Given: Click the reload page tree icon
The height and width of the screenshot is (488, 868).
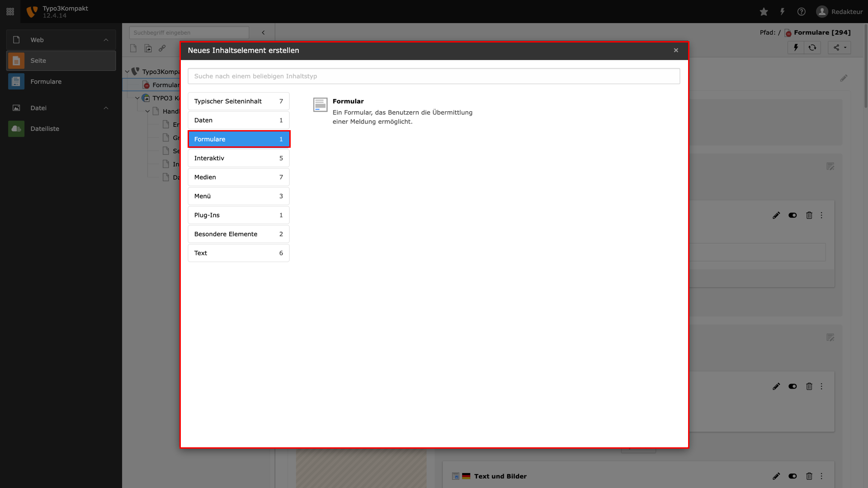Looking at the screenshot, I should [x=812, y=47].
